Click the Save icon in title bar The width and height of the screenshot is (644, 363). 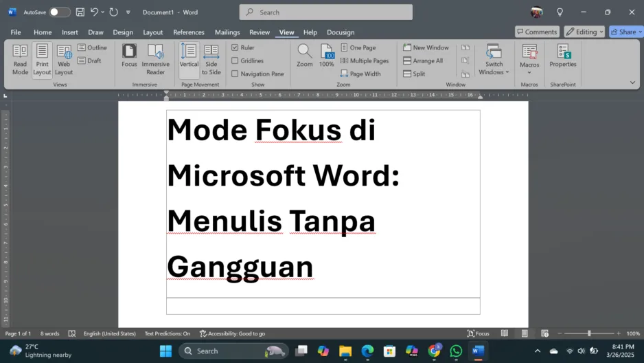80,12
